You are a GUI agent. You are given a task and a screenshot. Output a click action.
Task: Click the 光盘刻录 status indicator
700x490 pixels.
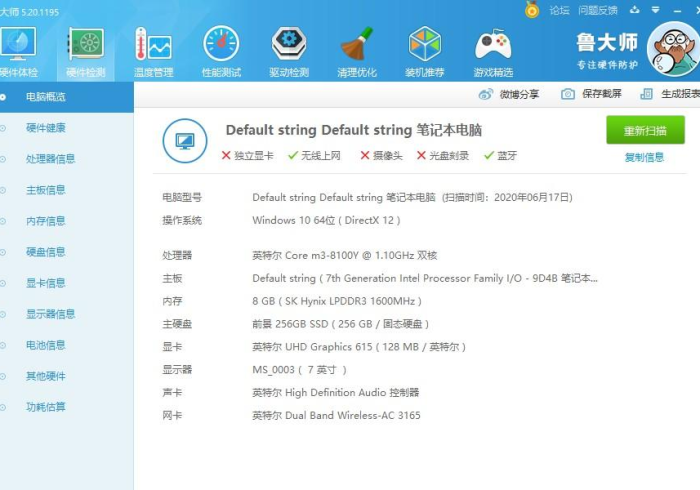(443, 156)
